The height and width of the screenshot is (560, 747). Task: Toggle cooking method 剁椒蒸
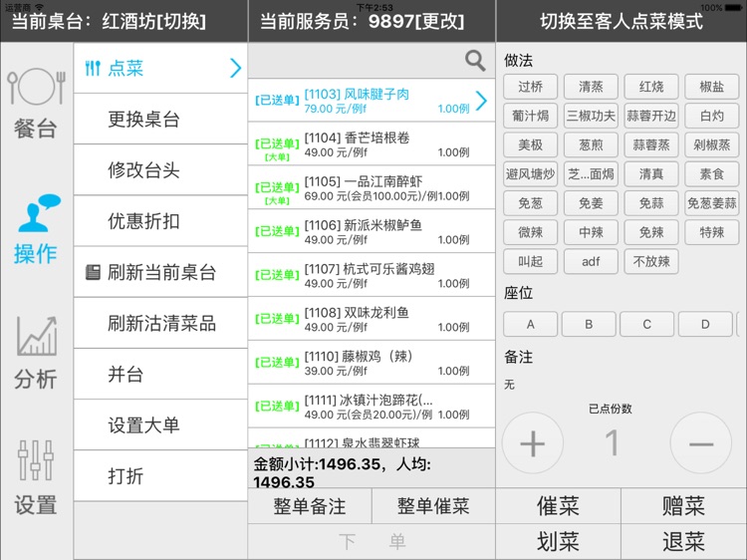click(x=712, y=144)
